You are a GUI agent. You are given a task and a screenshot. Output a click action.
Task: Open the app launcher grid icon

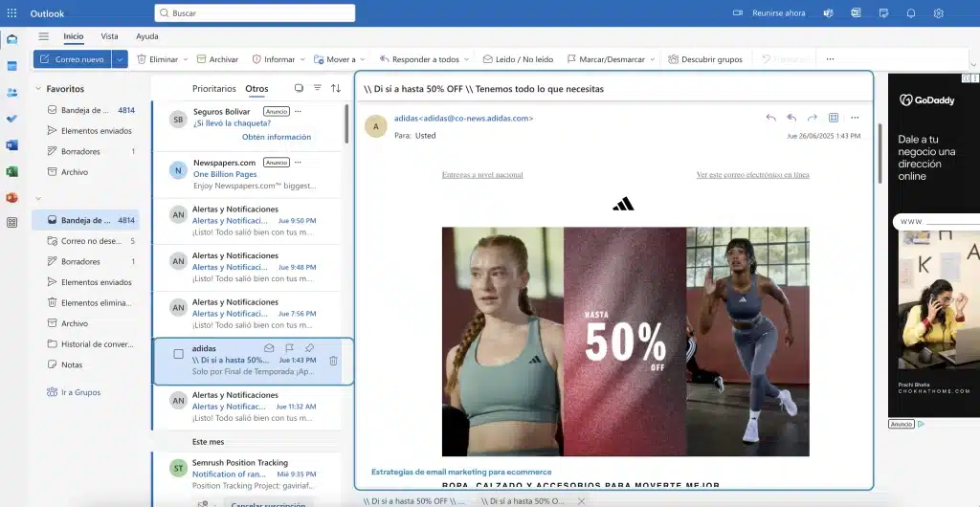coord(11,13)
